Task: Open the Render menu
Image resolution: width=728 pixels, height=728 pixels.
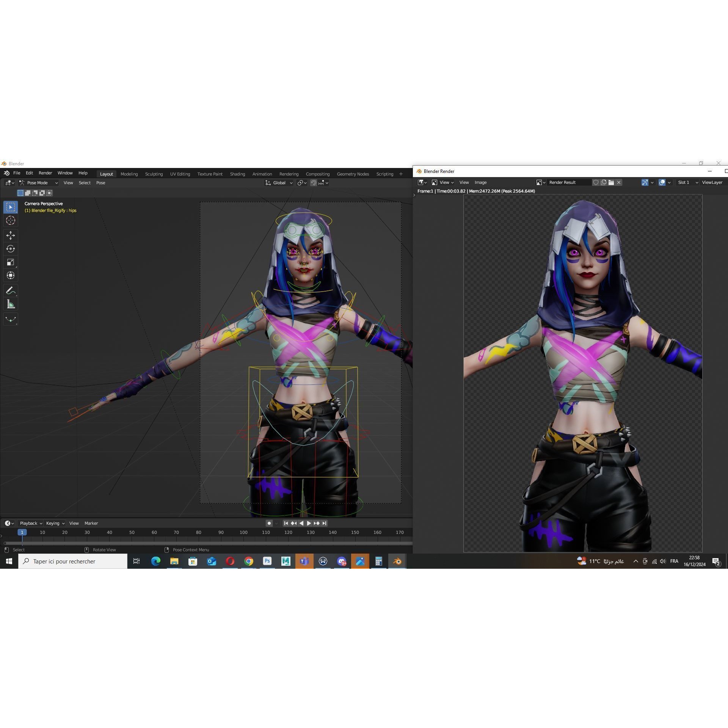Action: pyautogui.click(x=45, y=173)
